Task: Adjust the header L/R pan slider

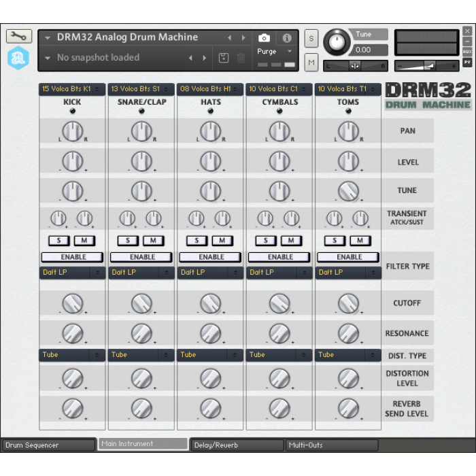Action: click(x=356, y=66)
